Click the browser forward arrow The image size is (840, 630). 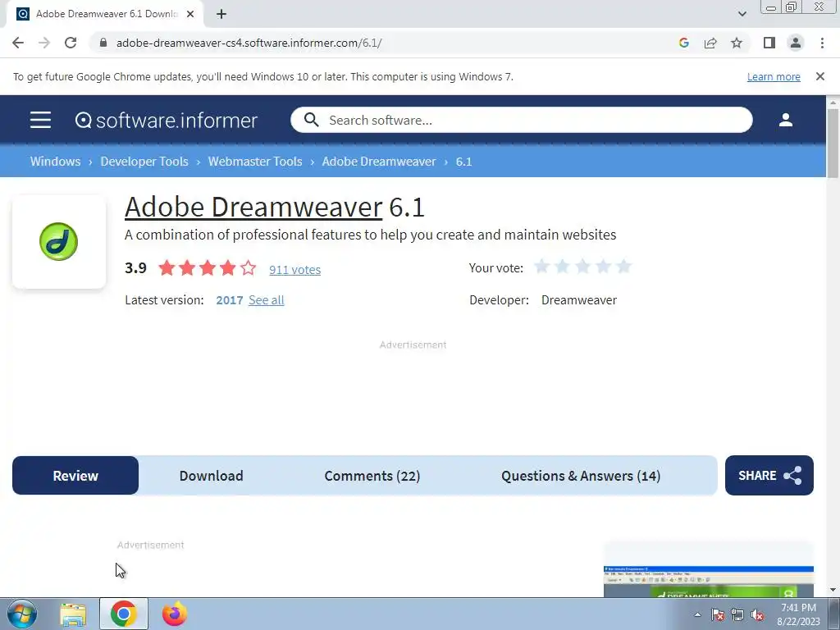coord(44,43)
